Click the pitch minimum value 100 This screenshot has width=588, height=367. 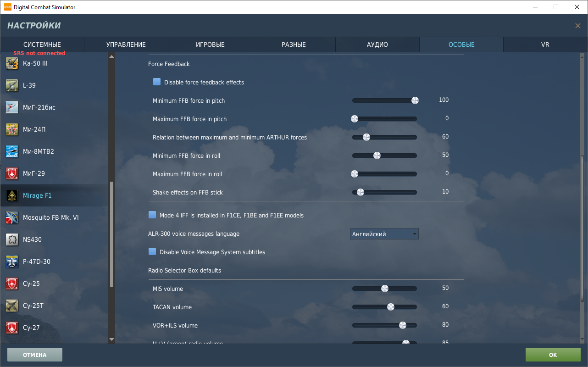coord(444,100)
